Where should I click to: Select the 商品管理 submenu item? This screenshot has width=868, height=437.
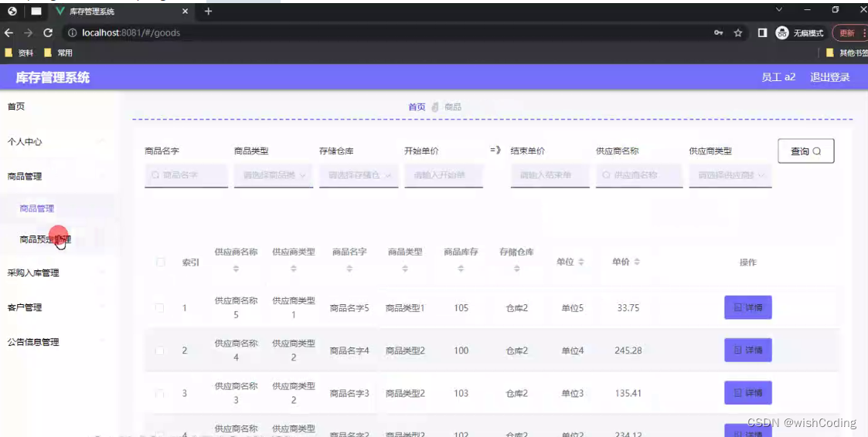pos(37,208)
